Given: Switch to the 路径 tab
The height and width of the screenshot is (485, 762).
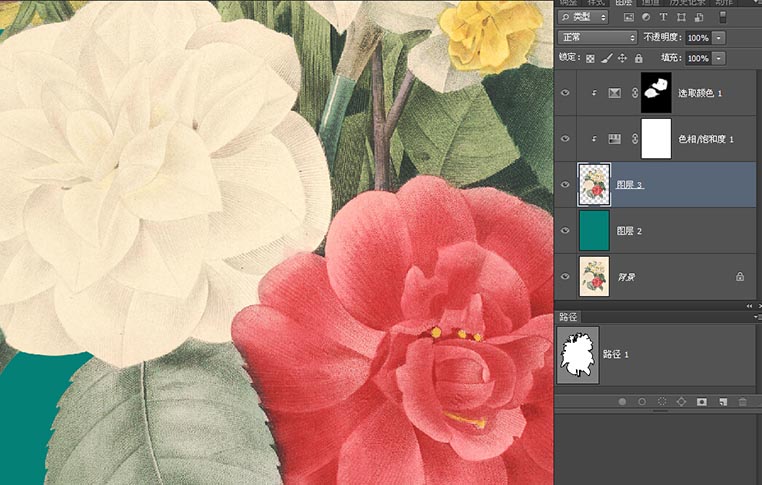Looking at the screenshot, I should click(568, 317).
